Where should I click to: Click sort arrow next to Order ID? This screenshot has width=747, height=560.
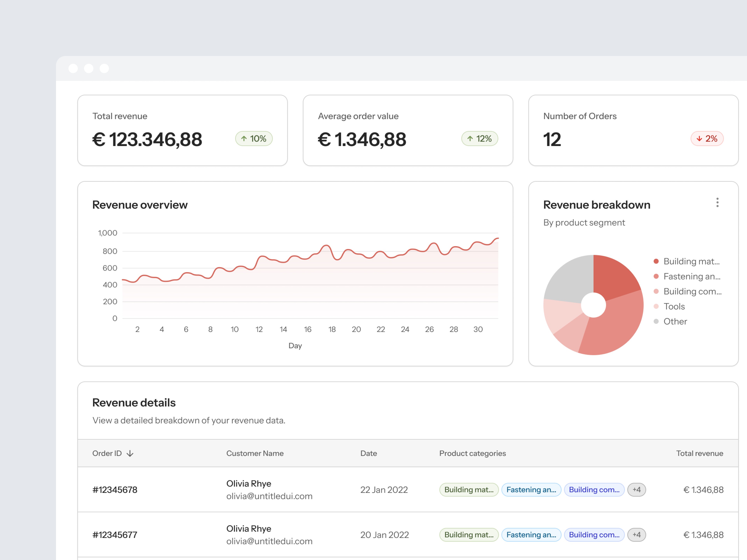[x=130, y=454]
